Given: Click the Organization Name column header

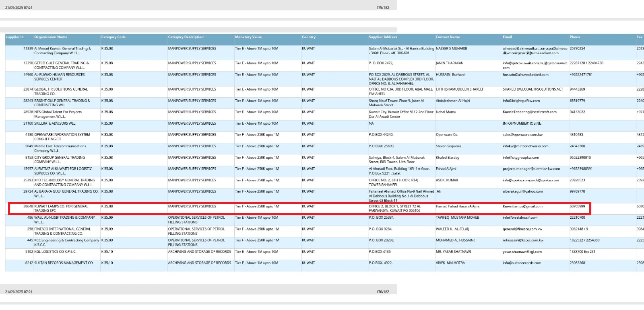Looking at the screenshot, I should [51, 37].
